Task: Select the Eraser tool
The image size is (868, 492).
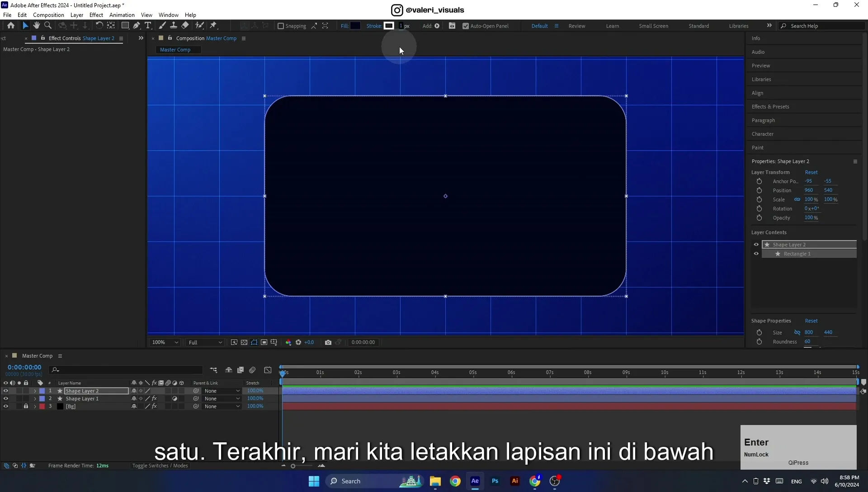Action: (x=185, y=26)
